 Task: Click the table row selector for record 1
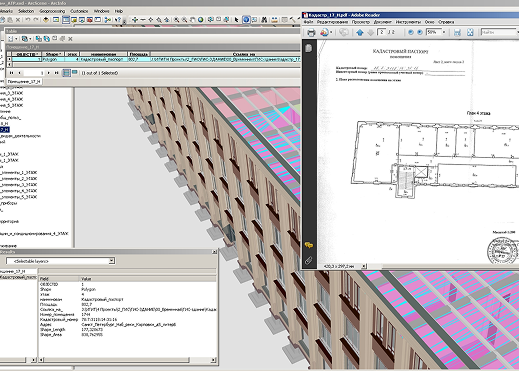9,59
